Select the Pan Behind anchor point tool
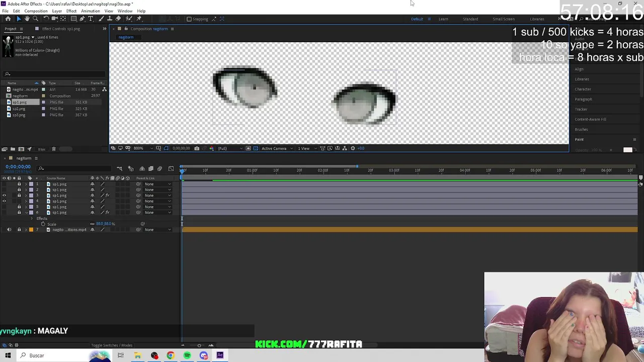The width and height of the screenshot is (644, 362). coord(63,19)
